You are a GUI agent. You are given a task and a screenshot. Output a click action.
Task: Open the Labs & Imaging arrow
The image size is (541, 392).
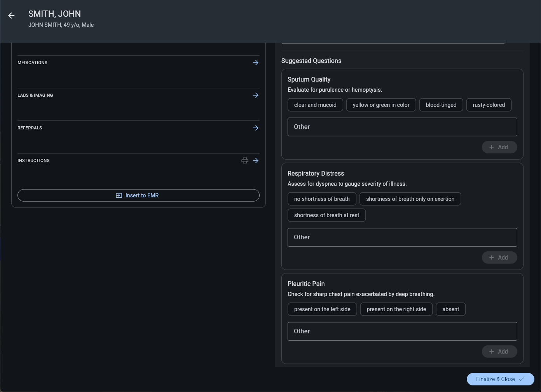[256, 95]
